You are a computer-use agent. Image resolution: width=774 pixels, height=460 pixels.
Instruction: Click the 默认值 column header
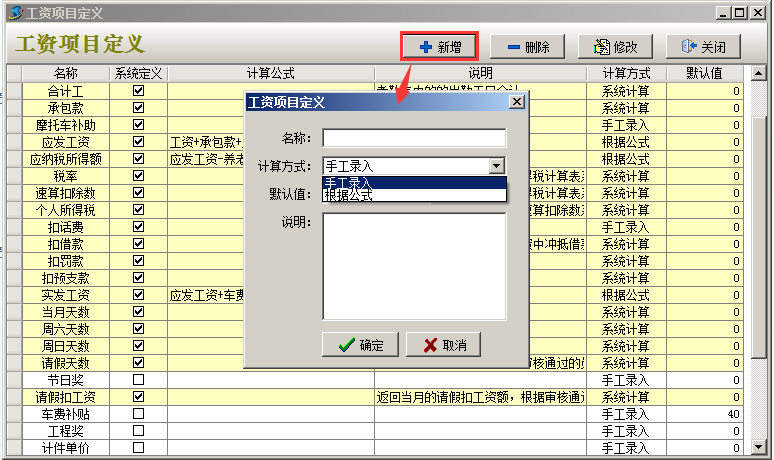(704, 73)
